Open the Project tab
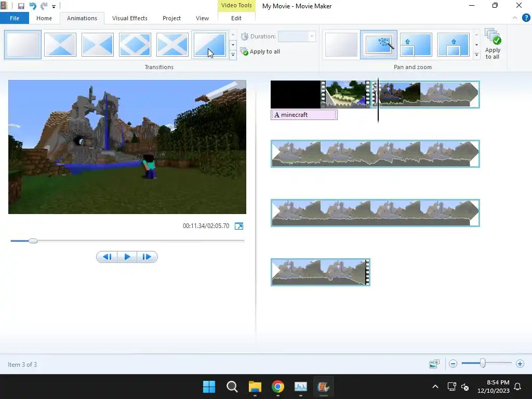Screen dimensions: 532x399 [171, 18]
